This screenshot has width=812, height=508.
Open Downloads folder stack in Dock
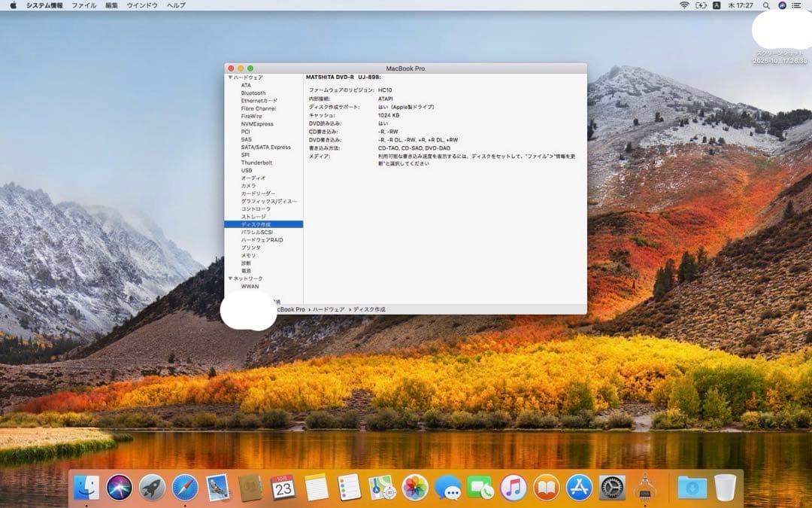[x=692, y=488]
